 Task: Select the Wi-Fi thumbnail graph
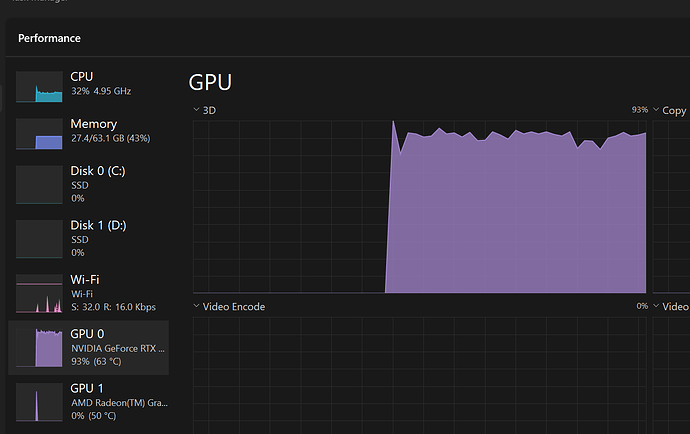click(39, 294)
